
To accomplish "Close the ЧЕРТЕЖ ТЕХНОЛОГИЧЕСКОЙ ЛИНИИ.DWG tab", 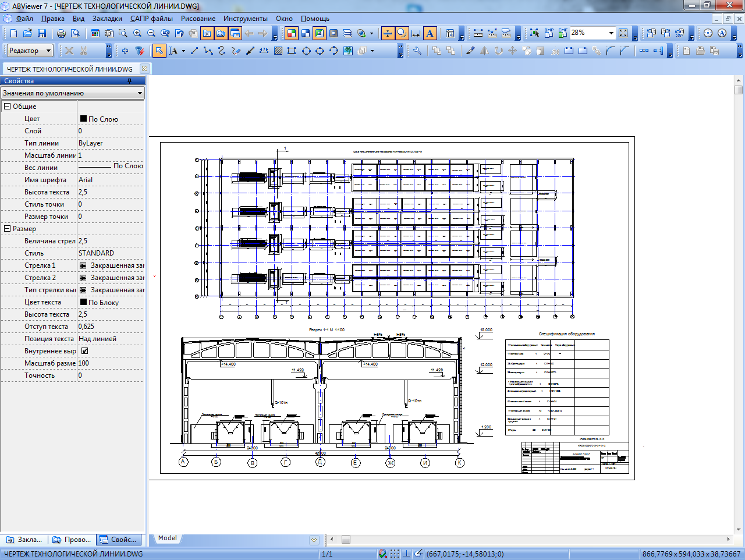I will pyautogui.click(x=144, y=69).
